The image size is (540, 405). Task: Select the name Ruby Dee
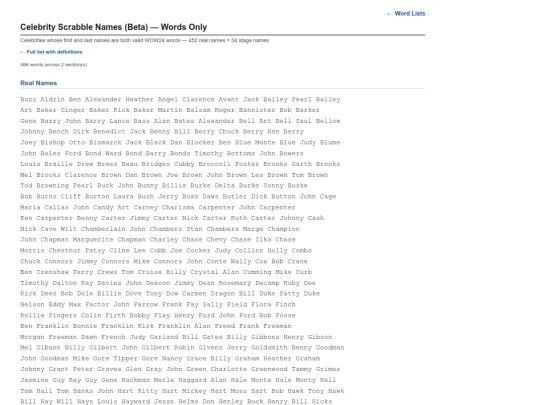click(x=299, y=283)
